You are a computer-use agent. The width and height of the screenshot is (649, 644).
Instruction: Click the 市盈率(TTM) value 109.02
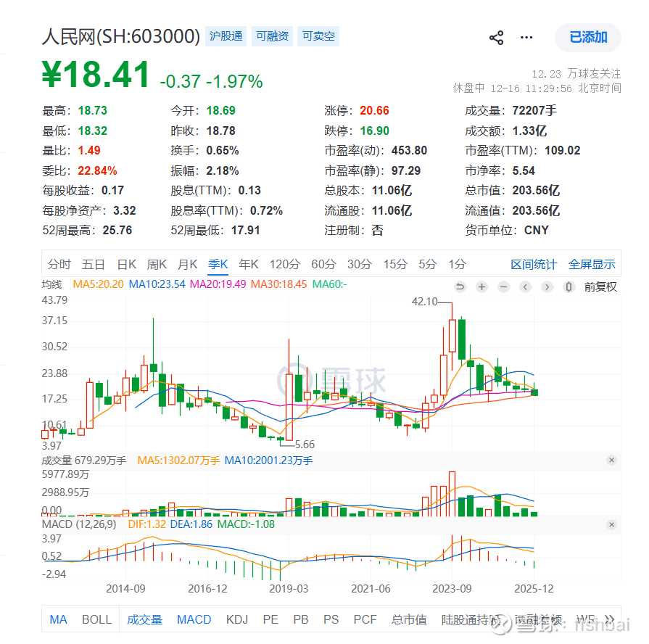(x=563, y=150)
